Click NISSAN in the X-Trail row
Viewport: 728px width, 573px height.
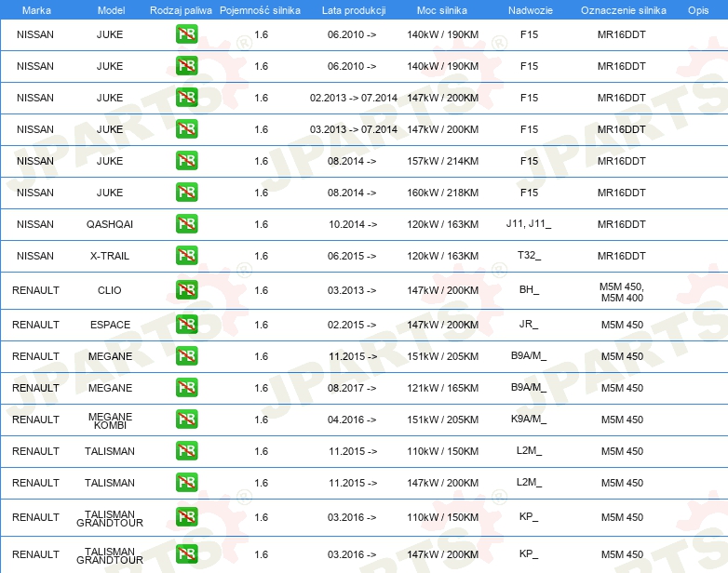pyautogui.click(x=35, y=256)
